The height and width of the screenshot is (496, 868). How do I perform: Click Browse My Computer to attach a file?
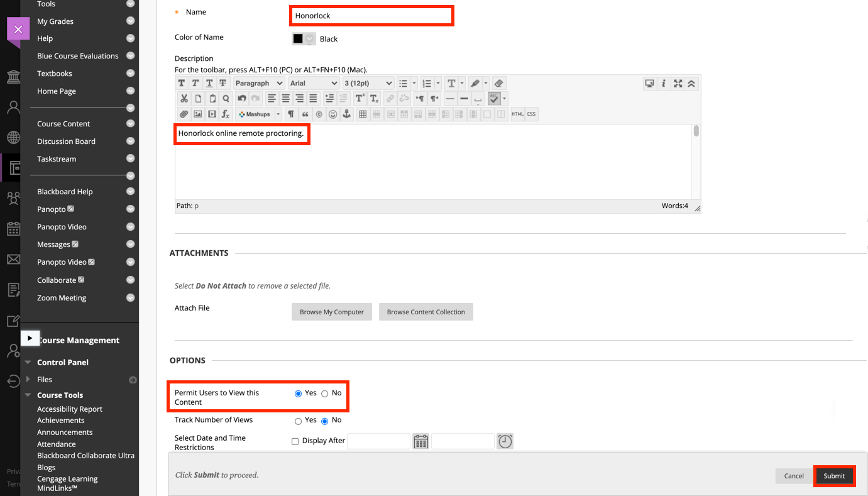click(x=332, y=312)
